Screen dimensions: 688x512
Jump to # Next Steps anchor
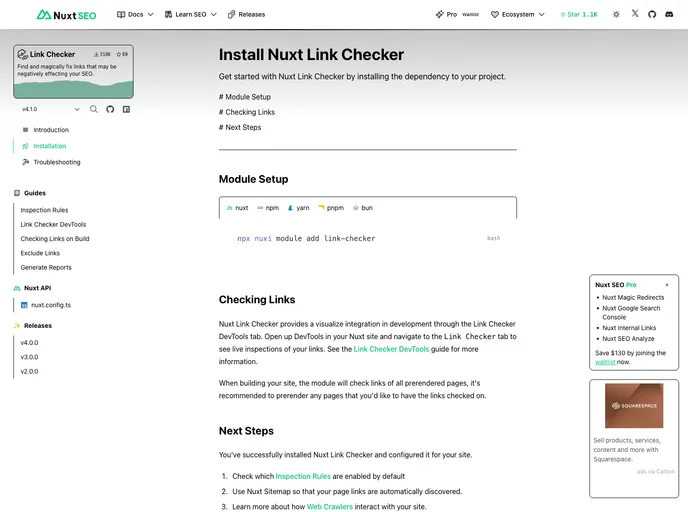tap(240, 128)
